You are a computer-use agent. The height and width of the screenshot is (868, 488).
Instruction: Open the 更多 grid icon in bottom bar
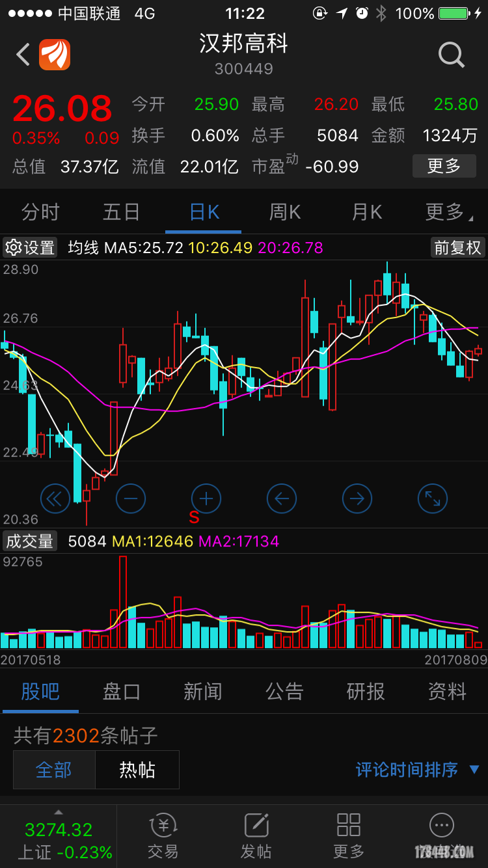349,837
